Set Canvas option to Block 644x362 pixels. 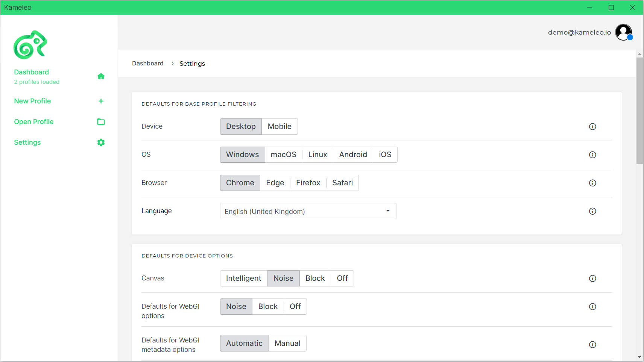coord(315,279)
